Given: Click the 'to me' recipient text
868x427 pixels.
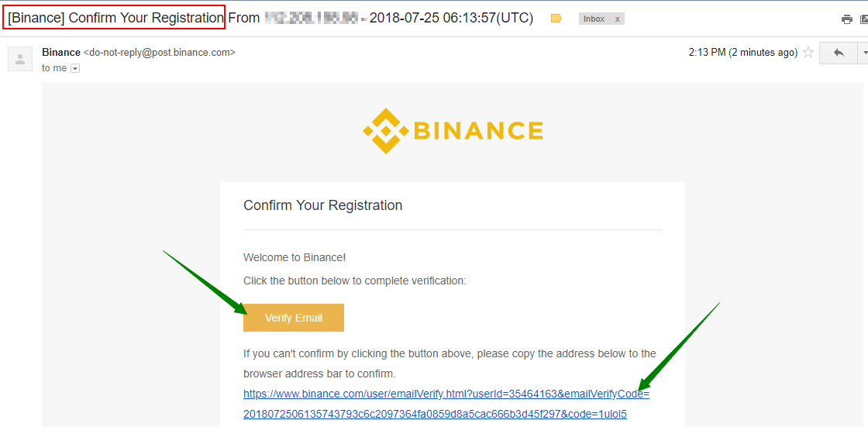Looking at the screenshot, I should point(54,68).
